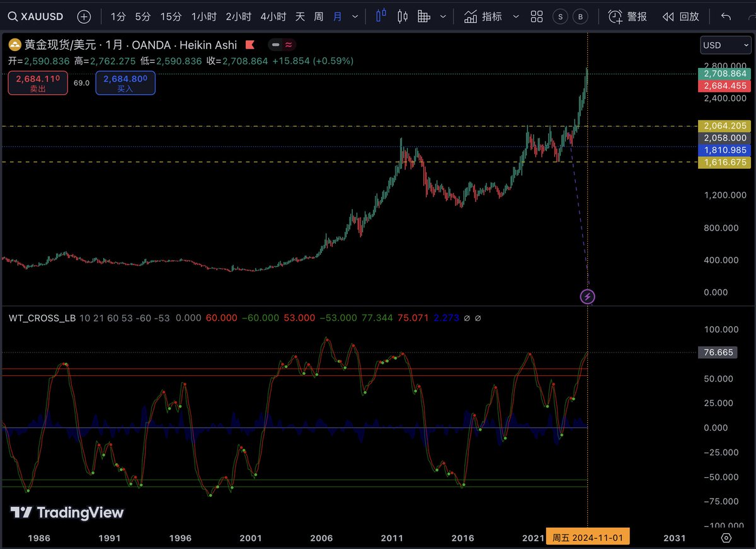
Task: Click the green 77.344 indicator value
Action: 377,319
